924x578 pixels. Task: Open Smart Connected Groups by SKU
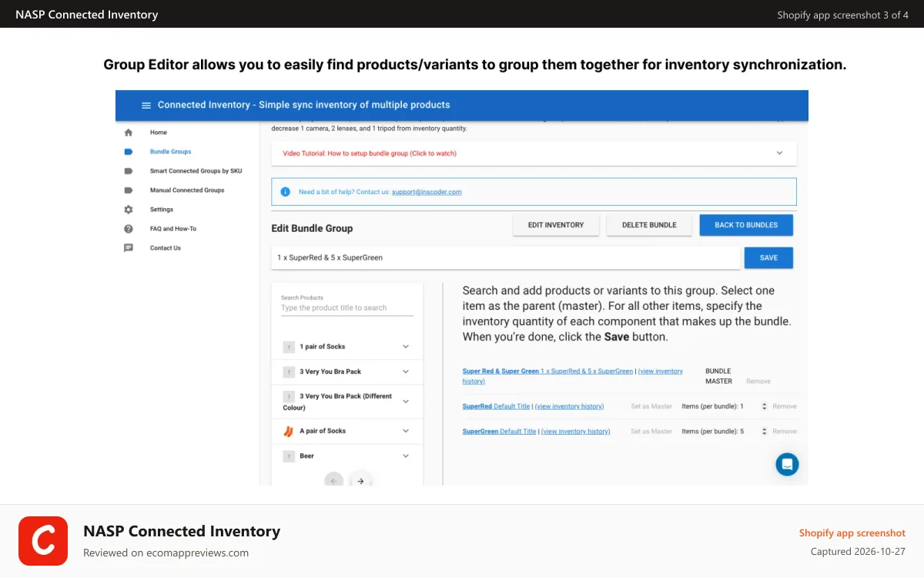point(196,171)
